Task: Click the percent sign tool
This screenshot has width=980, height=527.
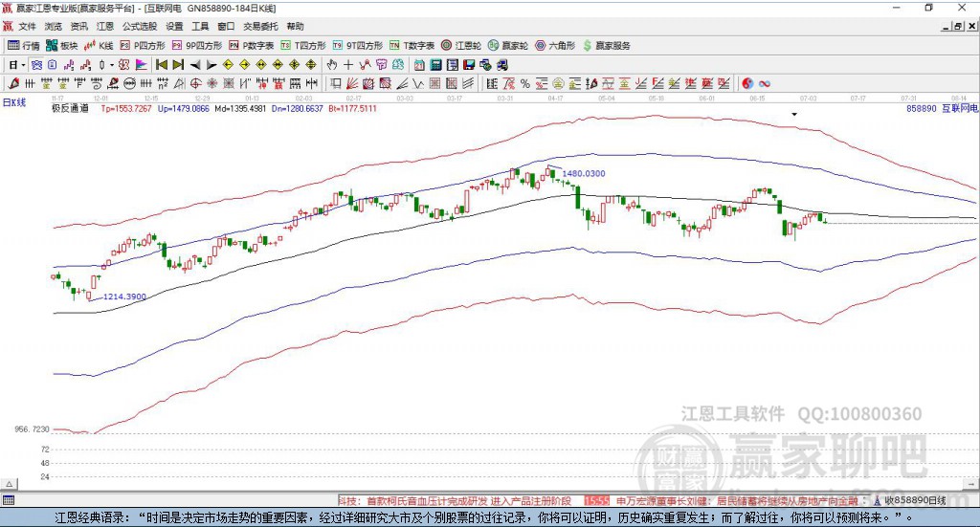Action: 525,83
